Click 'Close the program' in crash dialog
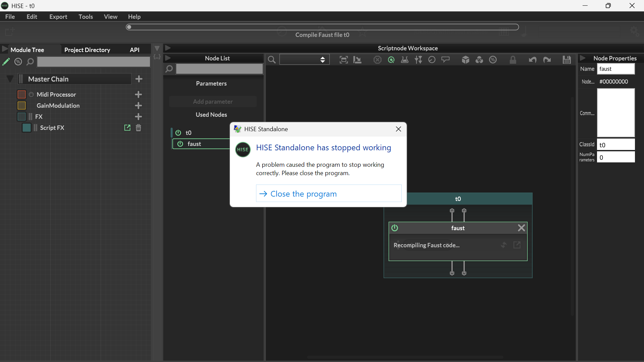Viewport: 644px width, 362px height. tap(329, 194)
